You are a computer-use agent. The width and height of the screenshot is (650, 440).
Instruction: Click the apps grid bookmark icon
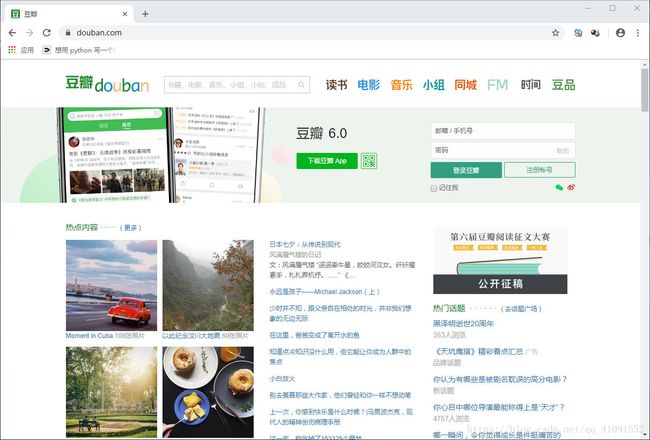[12, 50]
